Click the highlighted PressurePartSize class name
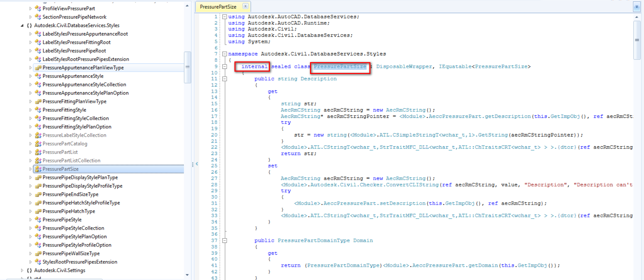644x280 pixels. [340, 67]
